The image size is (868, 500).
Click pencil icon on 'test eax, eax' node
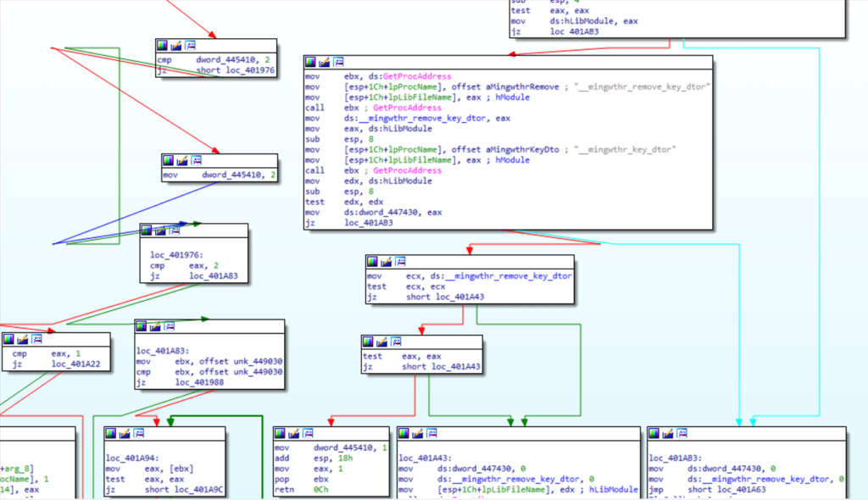[x=382, y=342]
